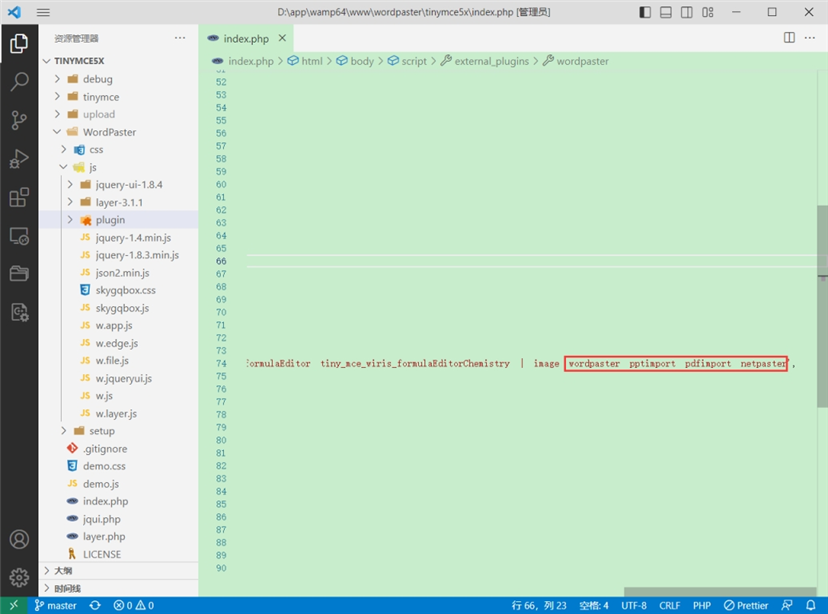Viewport: 828px width, 614px height.
Task: Expand the upload folder
Action: [x=119, y=114]
